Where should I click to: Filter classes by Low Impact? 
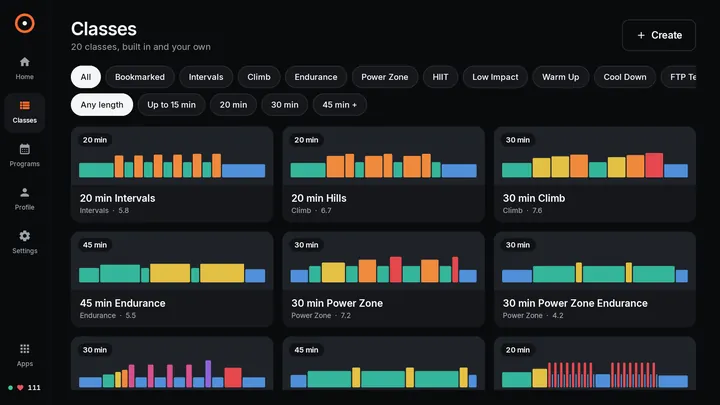pyautogui.click(x=495, y=77)
